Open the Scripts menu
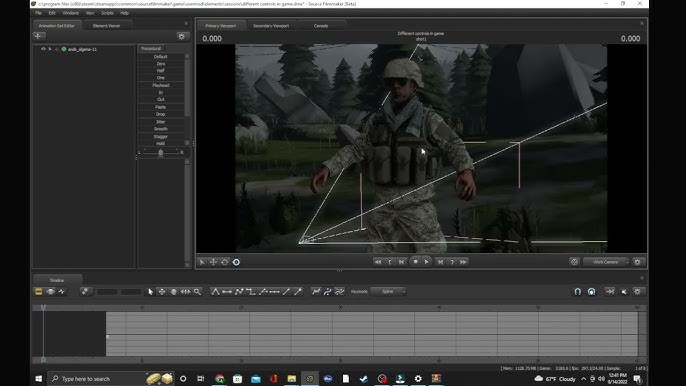The width and height of the screenshot is (686, 386). (107, 13)
